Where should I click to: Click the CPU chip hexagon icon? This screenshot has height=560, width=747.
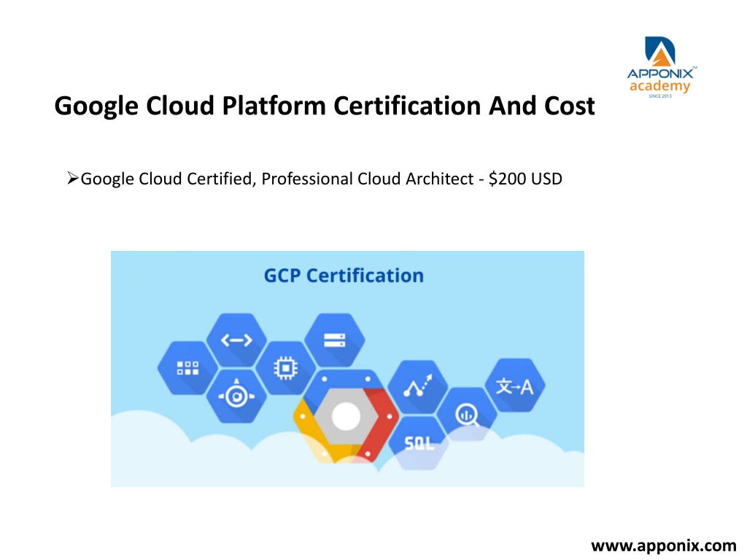coord(286,367)
